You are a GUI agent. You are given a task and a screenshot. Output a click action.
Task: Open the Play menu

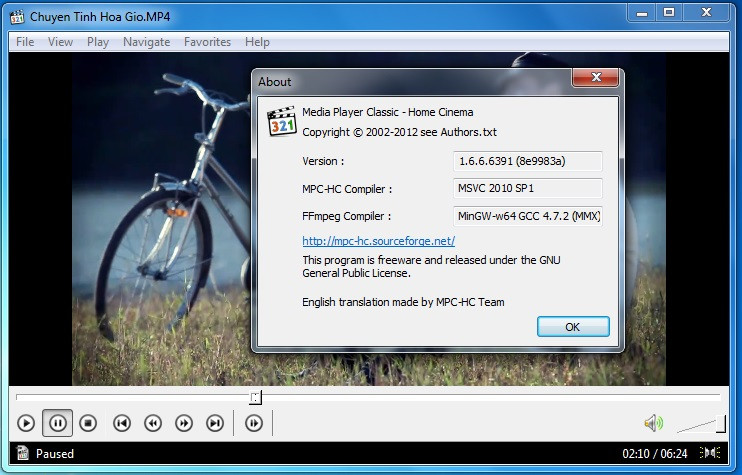(x=98, y=42)
